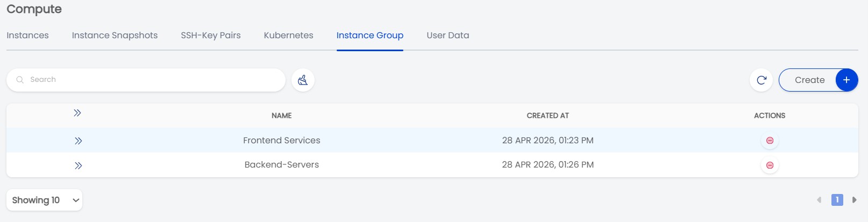Screen dimensions: 868x222
Task: Switch to the Instances tab
Action: pos(27,36)
